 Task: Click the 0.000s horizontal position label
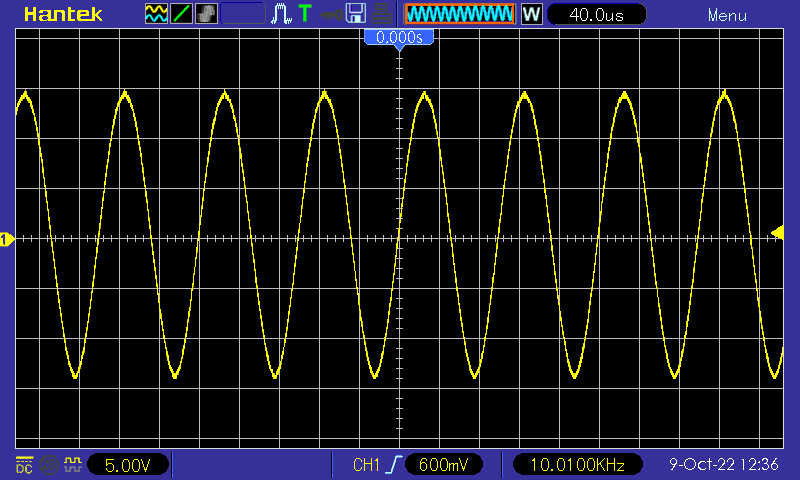399,37
